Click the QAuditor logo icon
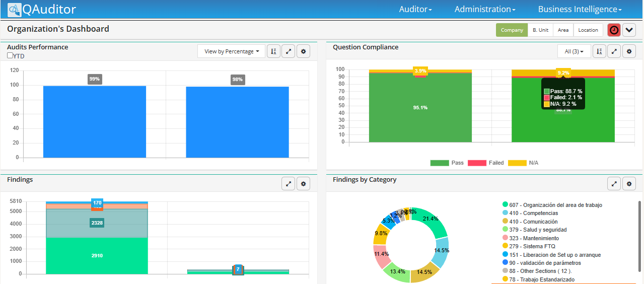This screenshot has width=644, height=284. click(x=15, y=9)
